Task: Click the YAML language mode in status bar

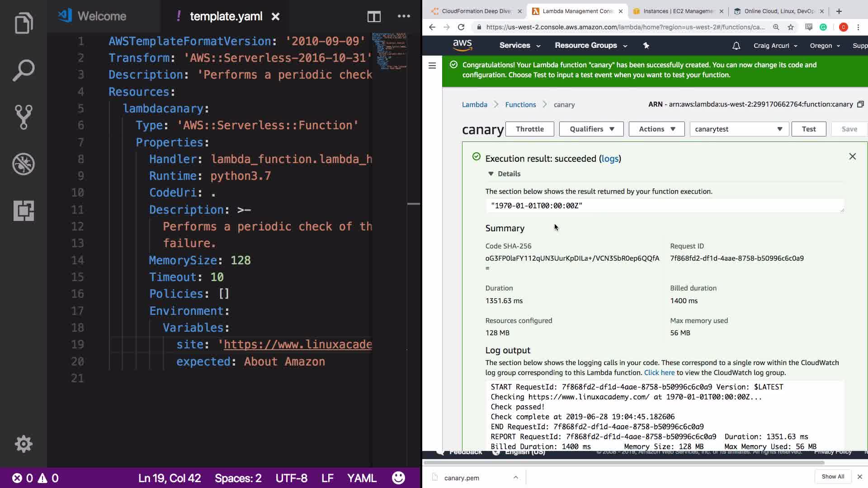Action: click(362, 478)
